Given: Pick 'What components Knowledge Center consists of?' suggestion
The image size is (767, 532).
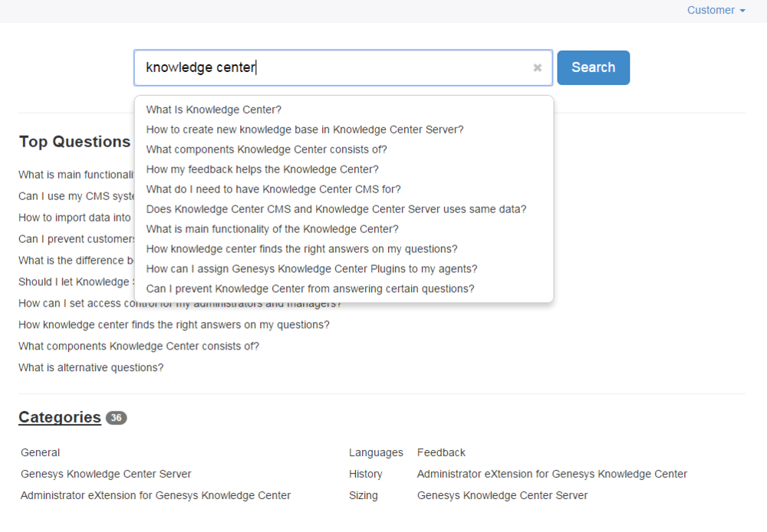Looking at the screenshot, I should [267, 149].
